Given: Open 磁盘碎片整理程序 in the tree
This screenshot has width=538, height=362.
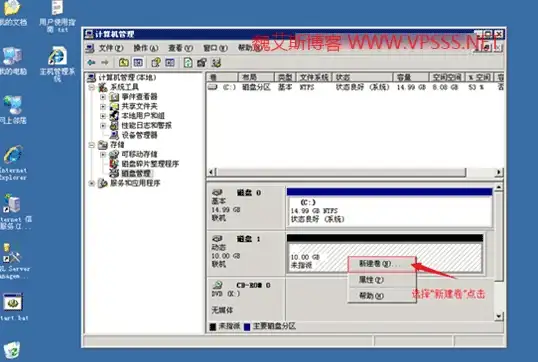Looking at the screenshot, I should (x=150, y=164).
